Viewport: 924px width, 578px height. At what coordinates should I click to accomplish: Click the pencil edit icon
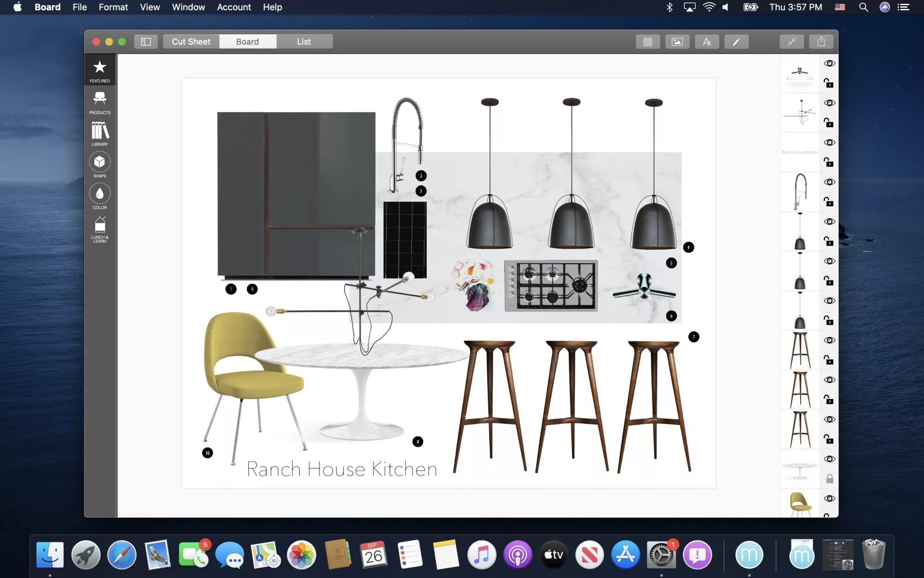[x=736, y=42]
